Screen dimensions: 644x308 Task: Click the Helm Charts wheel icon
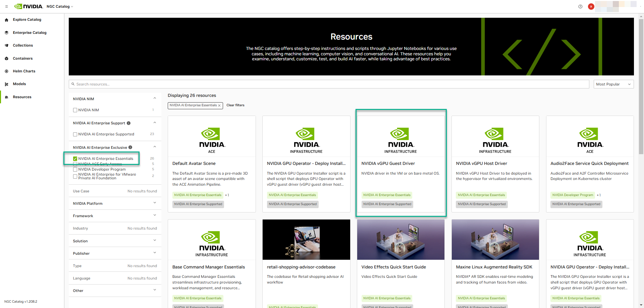pyautogui.click(x=6, y=71)
